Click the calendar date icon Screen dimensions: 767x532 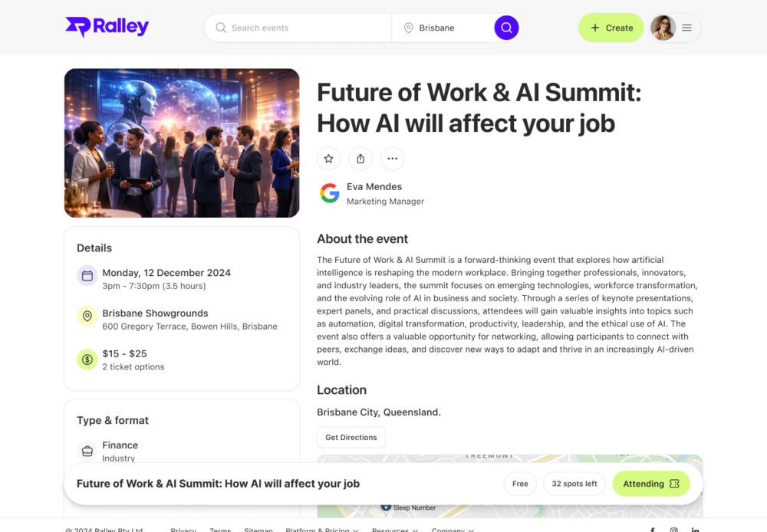tap(87, 276)
